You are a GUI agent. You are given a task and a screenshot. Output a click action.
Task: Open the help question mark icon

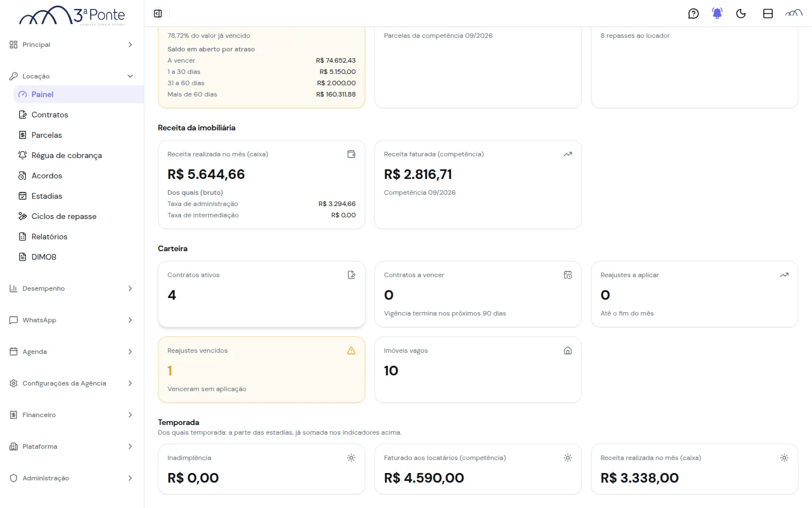[694, 14]
